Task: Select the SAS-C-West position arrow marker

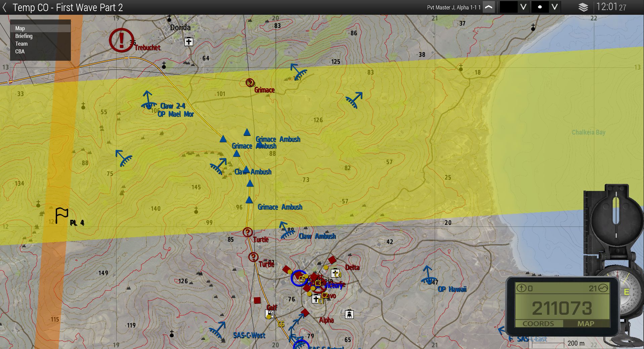Action: pyautogui.click(x=218, y=330)
